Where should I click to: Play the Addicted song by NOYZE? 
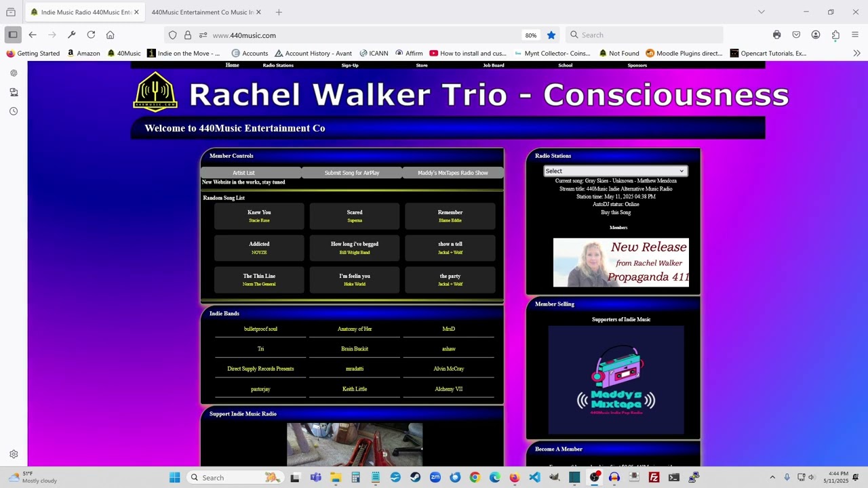(259, 247)
